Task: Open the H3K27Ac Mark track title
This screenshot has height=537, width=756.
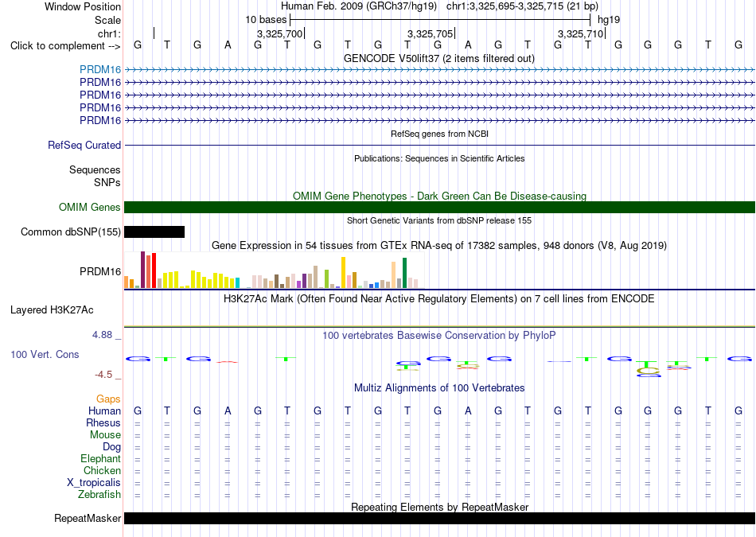Action: [439, 299]
